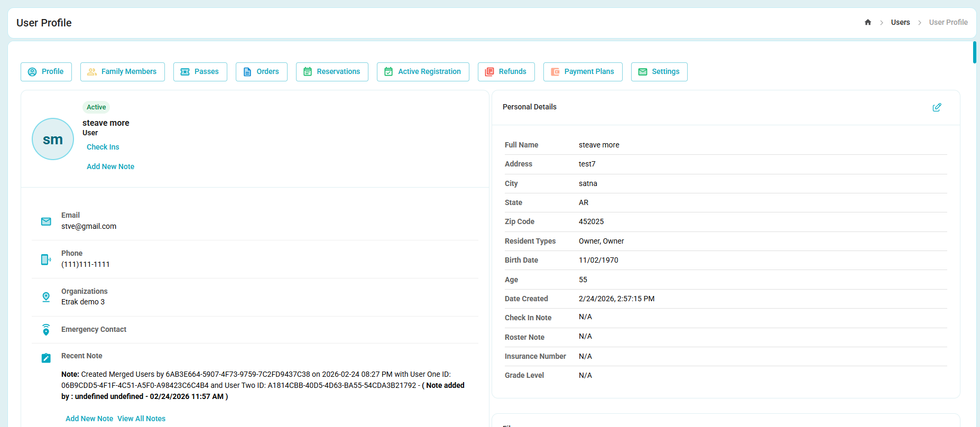This screenshot has width=980, height=427.
Task: Click the Resident Types value Owner, Owner
Action: tap(601, 241)
